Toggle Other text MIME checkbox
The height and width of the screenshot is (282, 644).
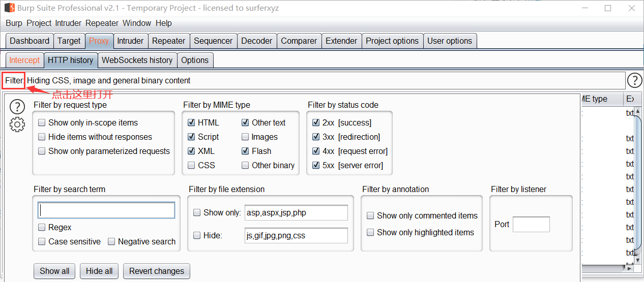245,122
